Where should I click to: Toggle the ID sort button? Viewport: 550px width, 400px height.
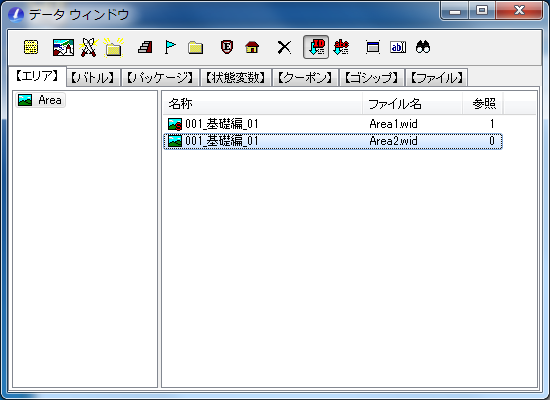[x=316, y=47]
